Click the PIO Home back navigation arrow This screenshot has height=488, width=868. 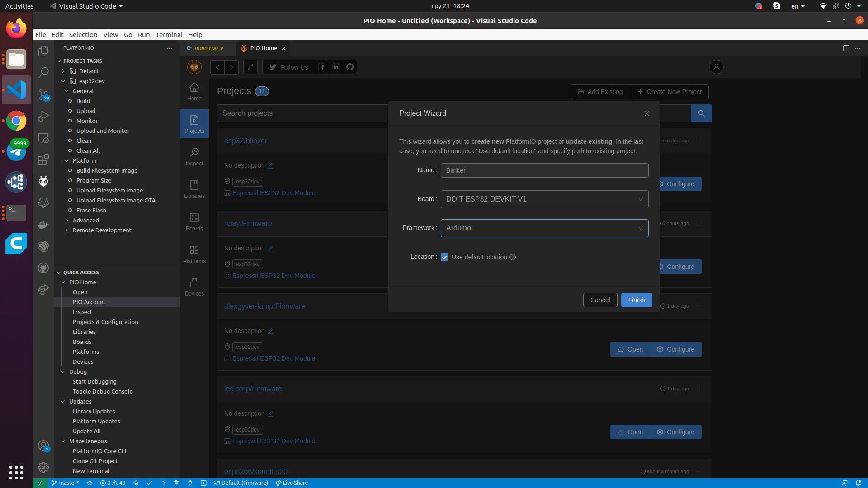tap(217, 67)
